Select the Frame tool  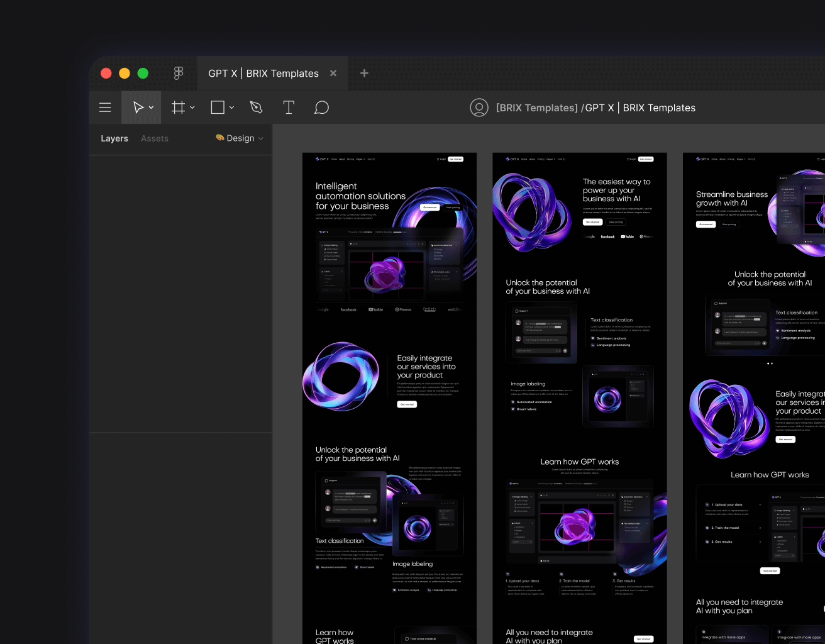click(178, 107)
